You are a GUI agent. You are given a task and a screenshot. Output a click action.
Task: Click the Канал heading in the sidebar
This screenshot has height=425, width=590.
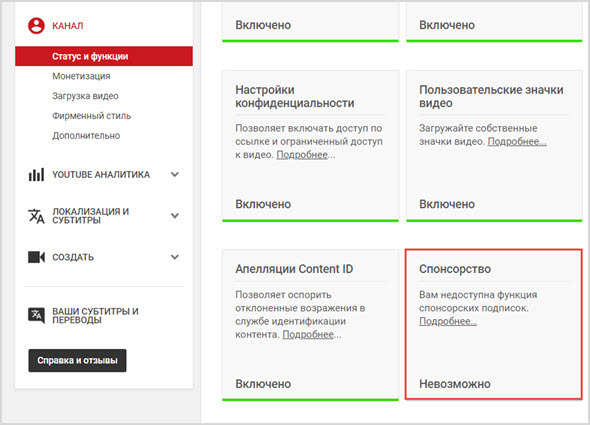click(68, 26)
